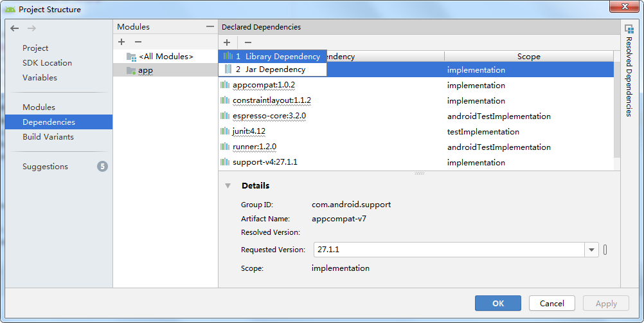Collapse the Details section triangle

[x=228, y=186]
